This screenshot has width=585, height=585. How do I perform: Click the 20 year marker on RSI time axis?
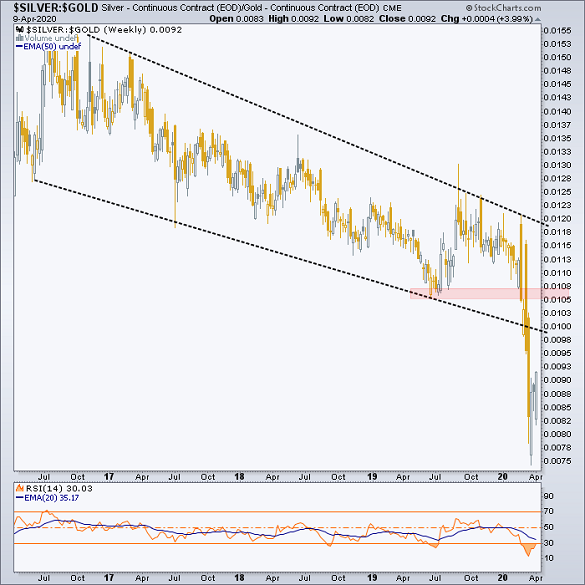[x=502, y=578]
